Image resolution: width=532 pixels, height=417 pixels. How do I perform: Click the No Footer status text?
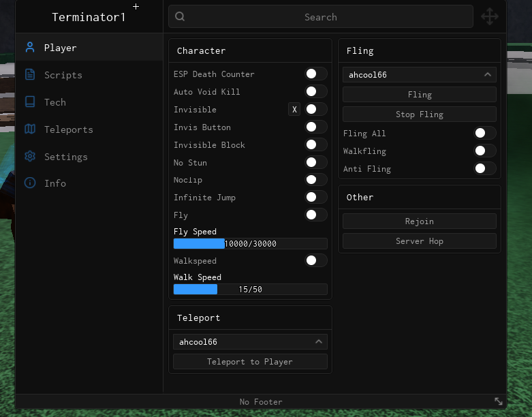point(261,402)
